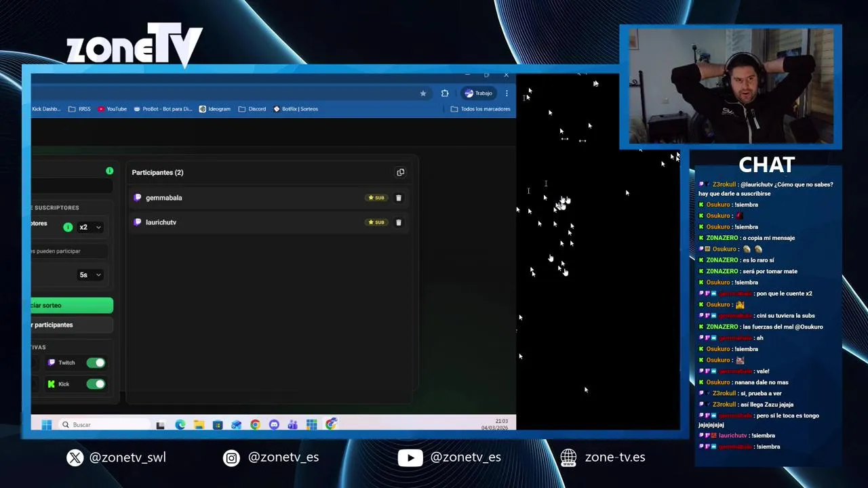Viewport: 868px width, 488px height.
Task: Open the Discord bookmarks folder
Action: [252, 108]
